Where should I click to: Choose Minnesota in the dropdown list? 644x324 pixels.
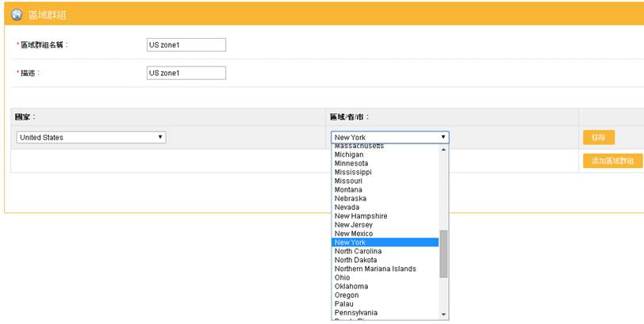(x=351, y=163)
